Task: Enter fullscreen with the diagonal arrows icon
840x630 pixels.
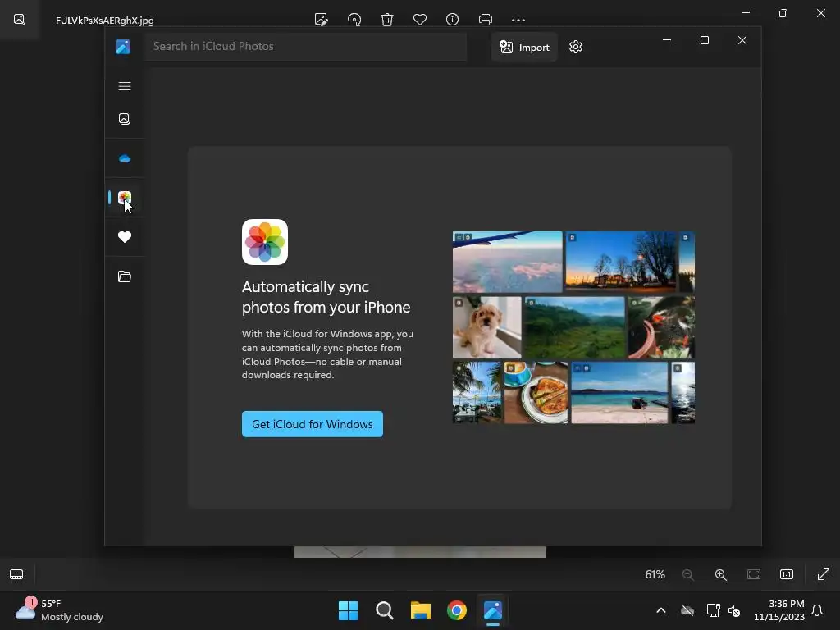Action: pos(824,575)
